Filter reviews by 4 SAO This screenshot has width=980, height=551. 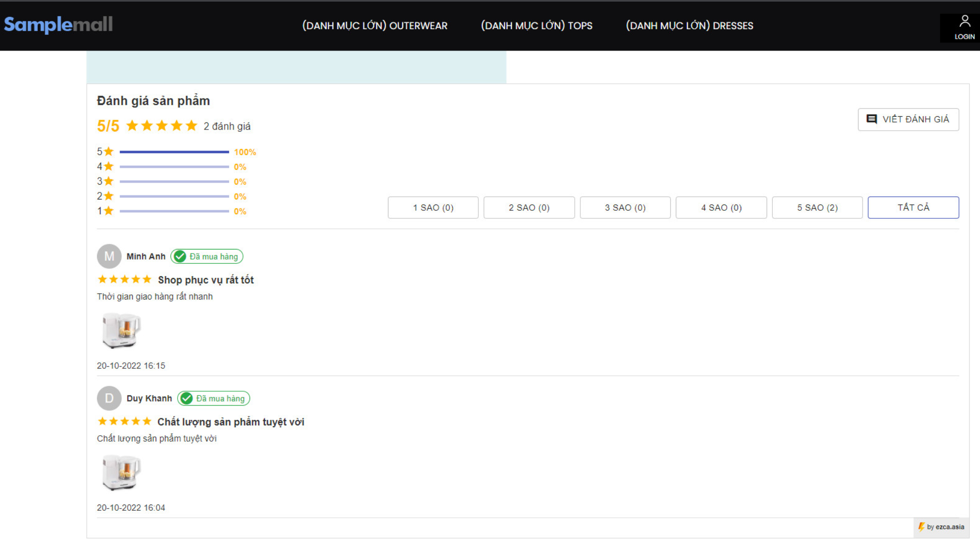pos(721,208)
